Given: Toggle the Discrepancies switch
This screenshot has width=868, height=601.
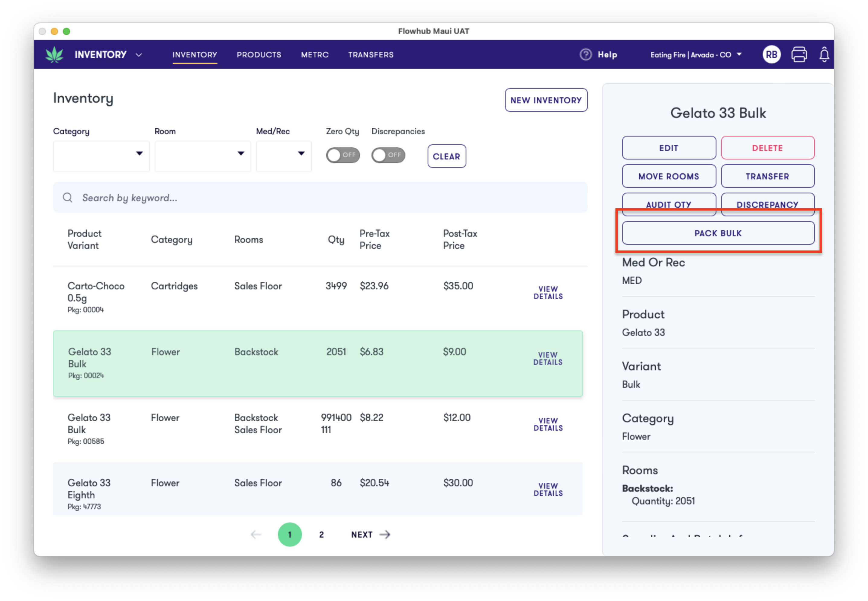Looking at the screenshot, I should [x=388, y=155].
